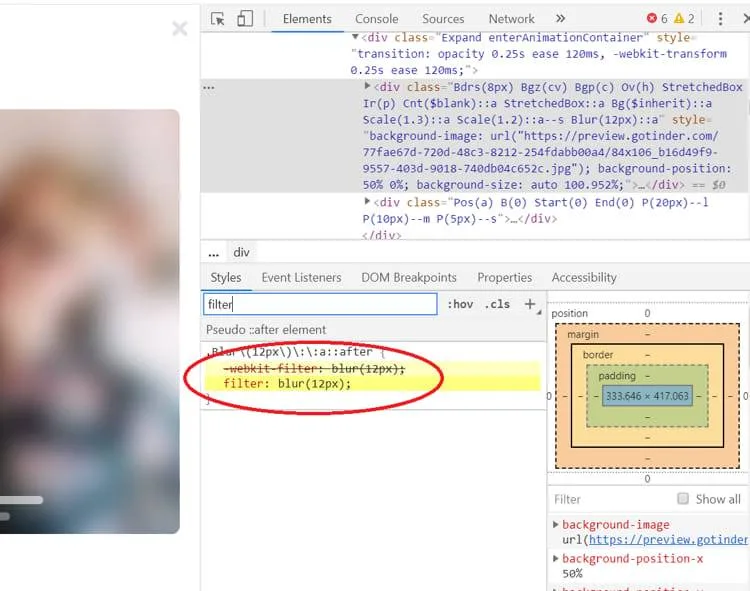
Task: Click the yellow warning count icon
Action: (680, 18)
